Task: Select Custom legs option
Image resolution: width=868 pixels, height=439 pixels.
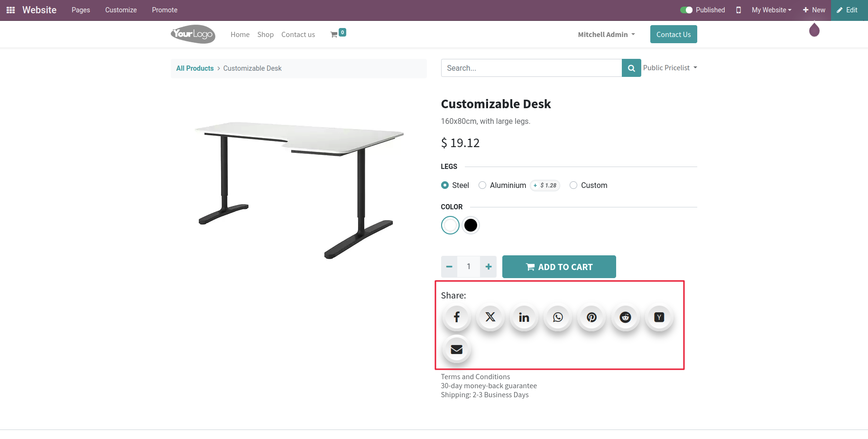Action: [x=573, y=185]
